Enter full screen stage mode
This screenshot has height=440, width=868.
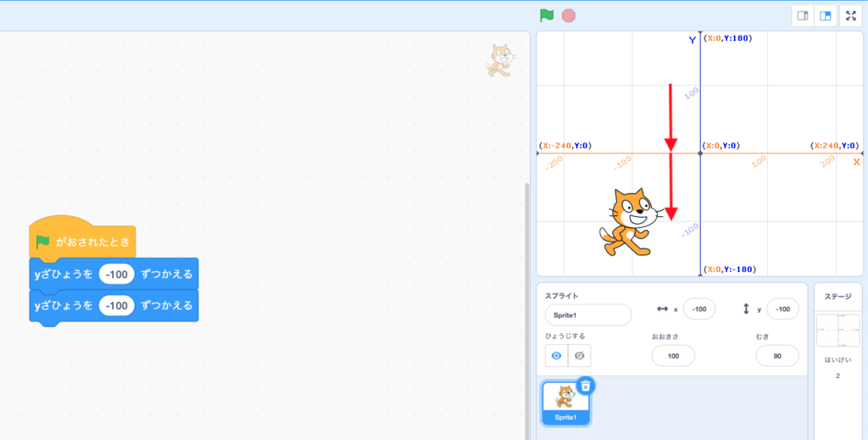click(x=851, y=16)
